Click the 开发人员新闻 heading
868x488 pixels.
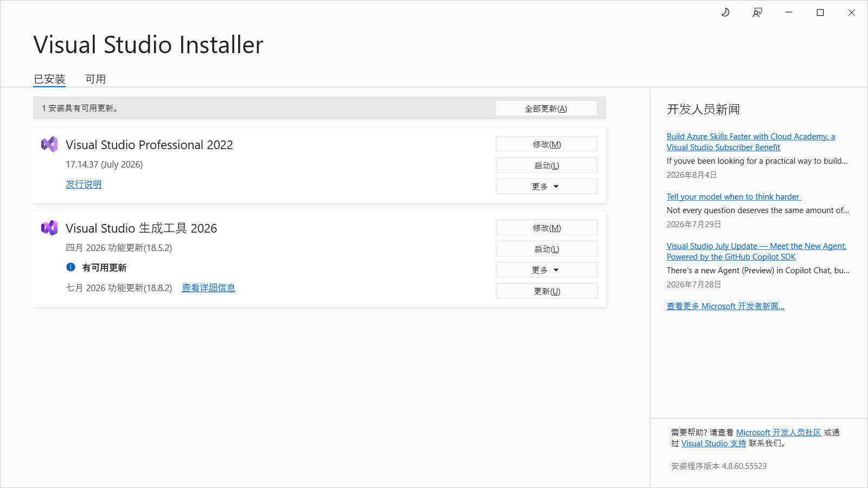pyautogui.click(x=703, y=110)
